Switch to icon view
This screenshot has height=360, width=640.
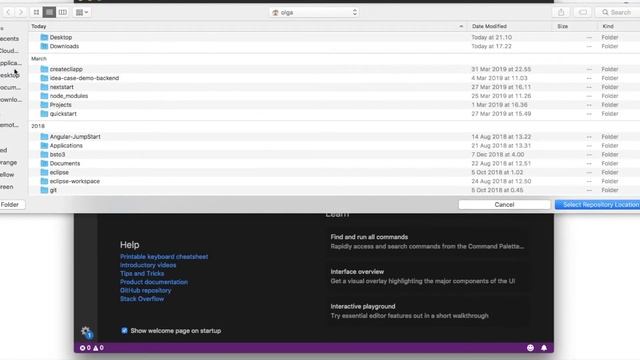click(x=36, y=12)
